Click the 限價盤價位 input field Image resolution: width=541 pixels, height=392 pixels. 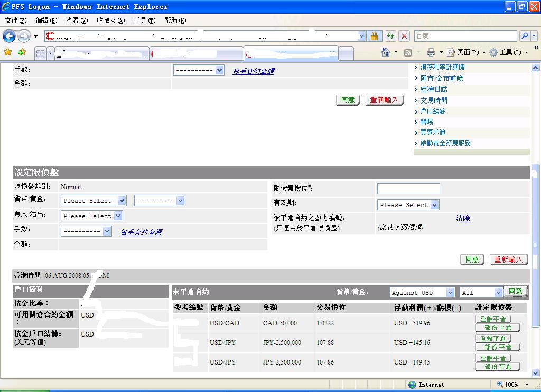[x=408, y=189]
